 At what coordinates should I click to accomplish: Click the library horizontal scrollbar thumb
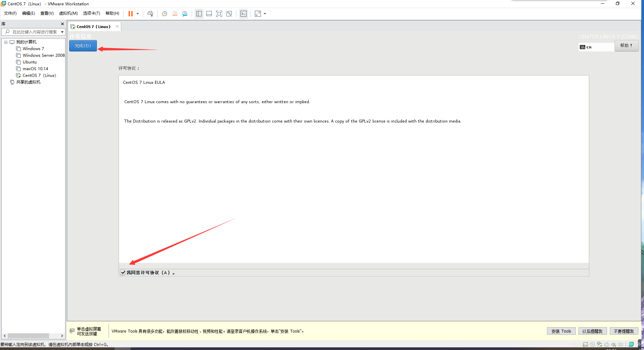click(x=28, y=336)
